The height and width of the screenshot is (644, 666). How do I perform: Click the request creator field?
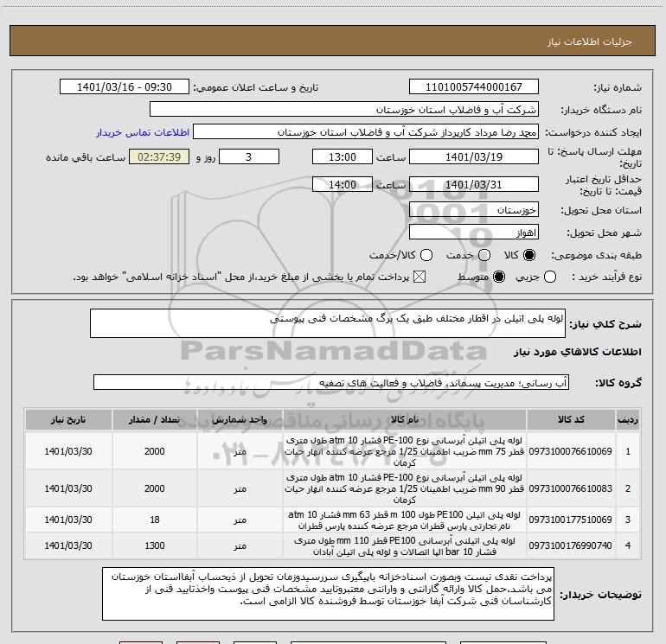[366, 132]
